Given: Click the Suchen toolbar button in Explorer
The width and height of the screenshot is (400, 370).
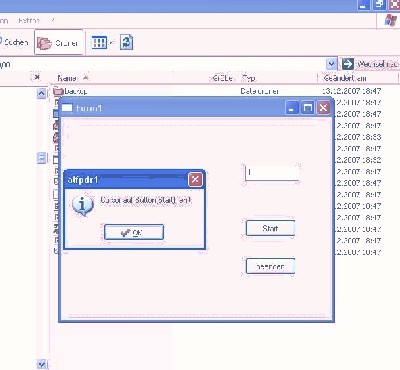Looking at the screenshot, I should click(14, 42).
